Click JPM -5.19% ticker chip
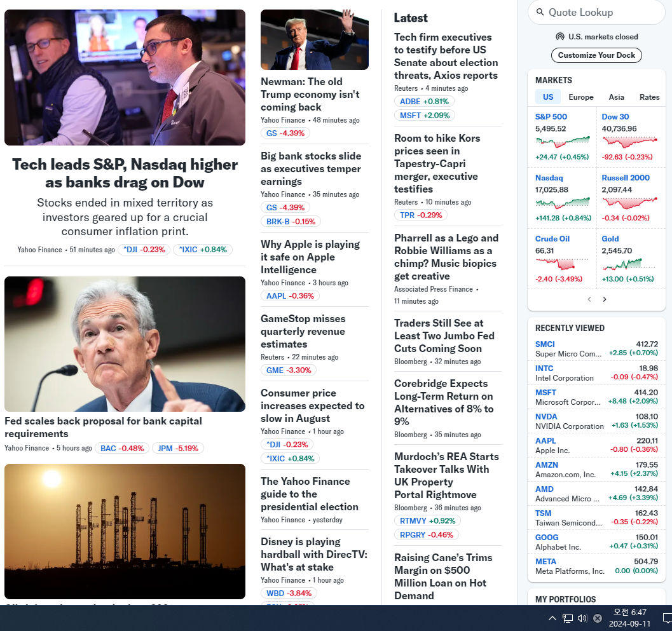The height and width of the screenshot is (631, 672). 178,448
